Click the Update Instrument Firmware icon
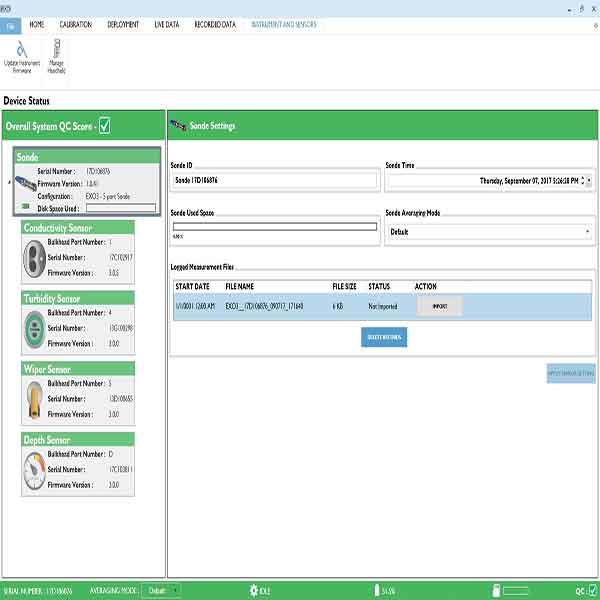 pyautogui.click(x=24, y=48)
